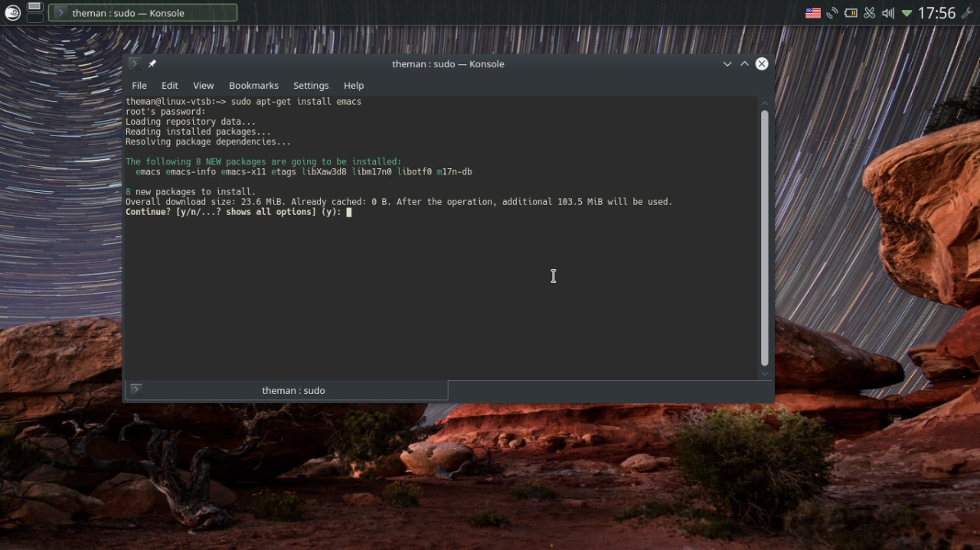Click the 'Resolving package dependencies...' line
This screenshot has width=980, height=550.
(208, 142)
